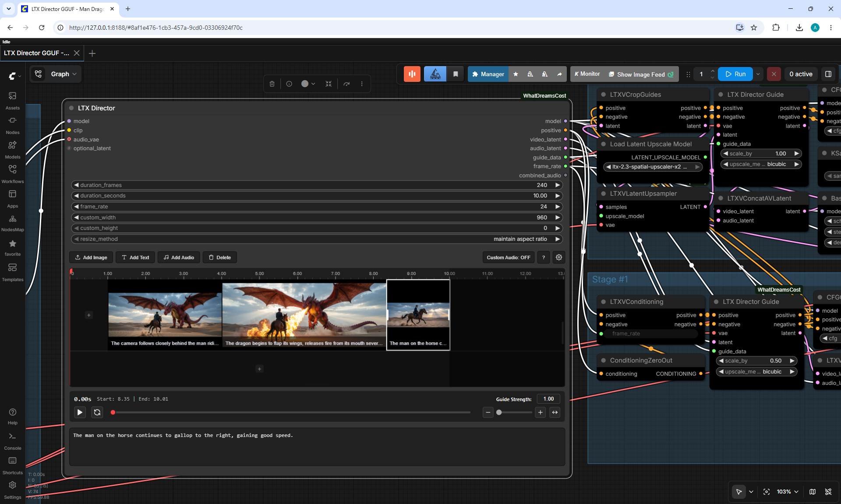
Task: Open the Manager menu
Action: click(x=488, y=74)
